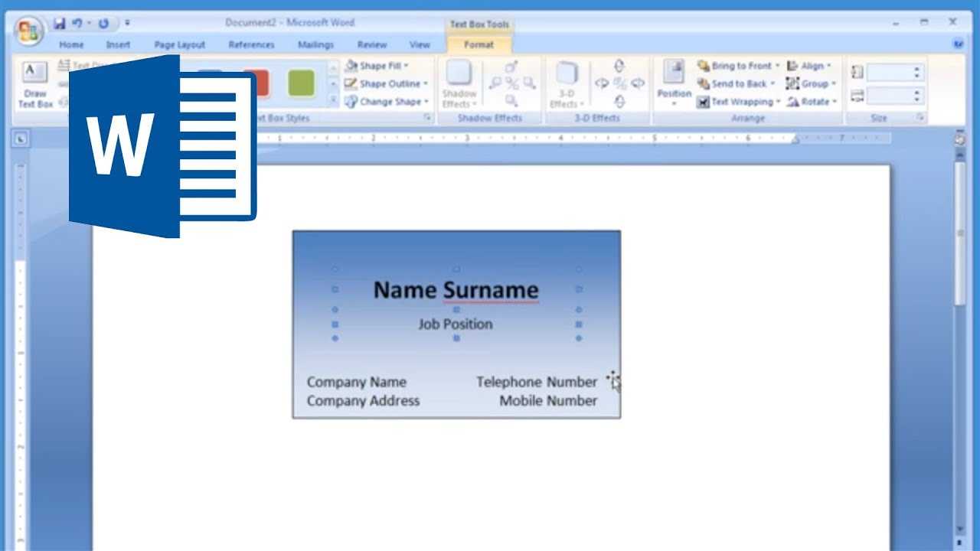Open the Rotate dropdown
The width and height of the screenshot is (980, 551).
coord(812,102)
